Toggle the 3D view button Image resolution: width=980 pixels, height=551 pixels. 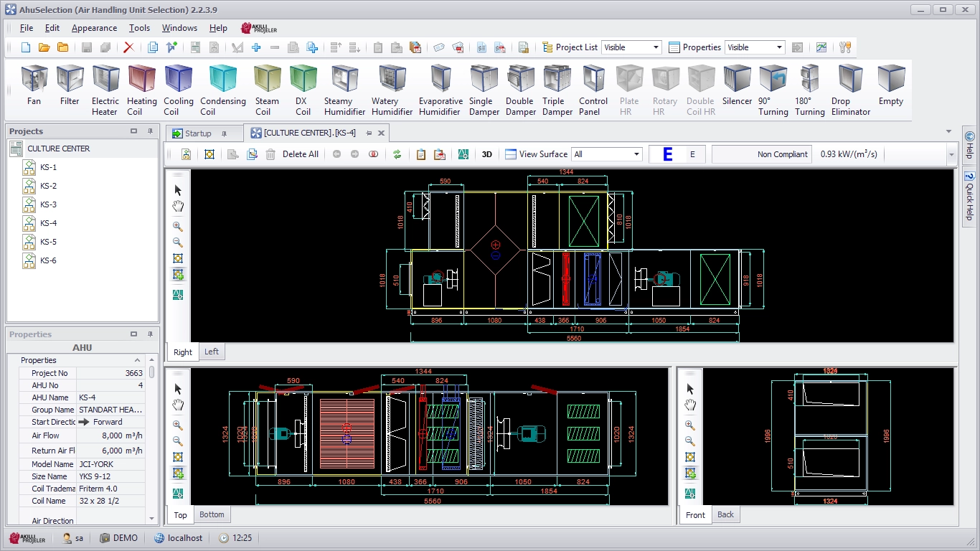486,154
